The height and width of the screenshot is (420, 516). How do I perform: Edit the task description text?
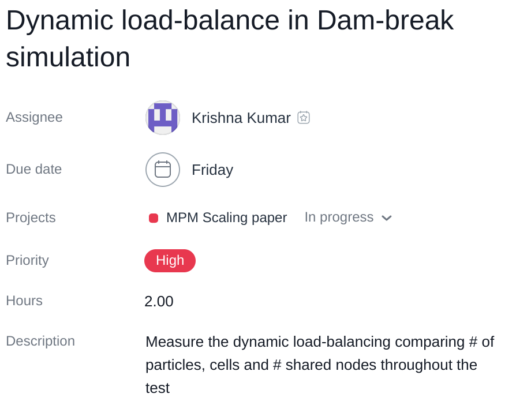(x=320, y=365)
